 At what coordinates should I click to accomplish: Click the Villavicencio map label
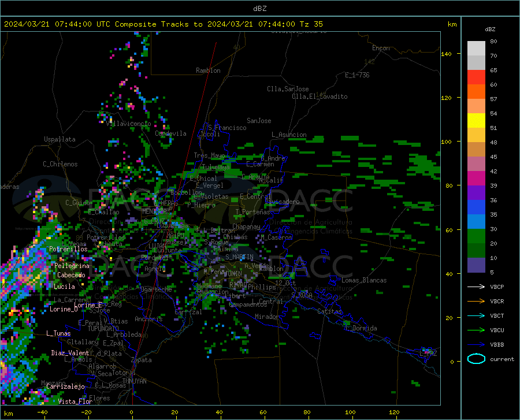click(x=129, y=124)
